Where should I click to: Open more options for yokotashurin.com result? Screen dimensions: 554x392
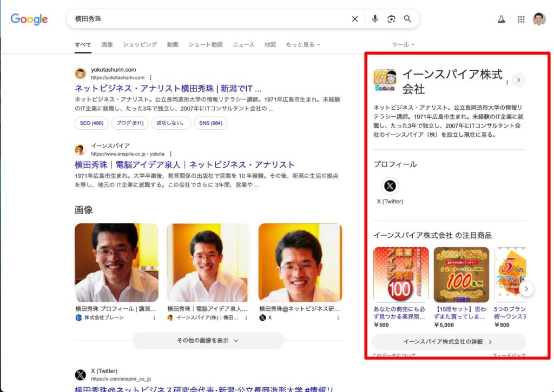pyautogui.click(x=150, y=78)
